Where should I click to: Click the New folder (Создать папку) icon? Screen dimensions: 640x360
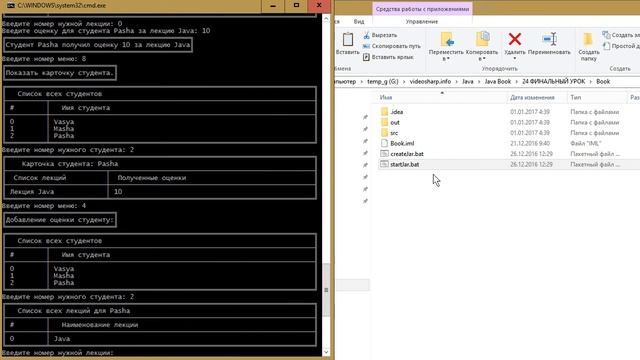click(x=588, y=40)
